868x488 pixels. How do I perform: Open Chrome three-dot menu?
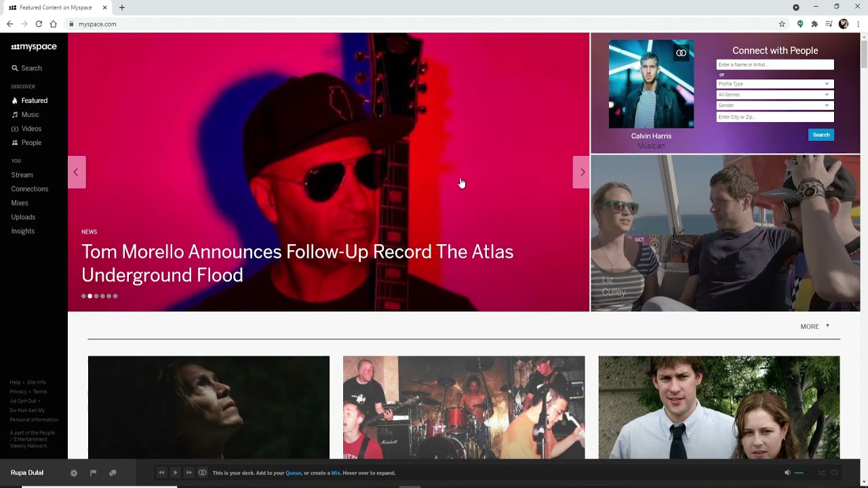click(858, 24)
